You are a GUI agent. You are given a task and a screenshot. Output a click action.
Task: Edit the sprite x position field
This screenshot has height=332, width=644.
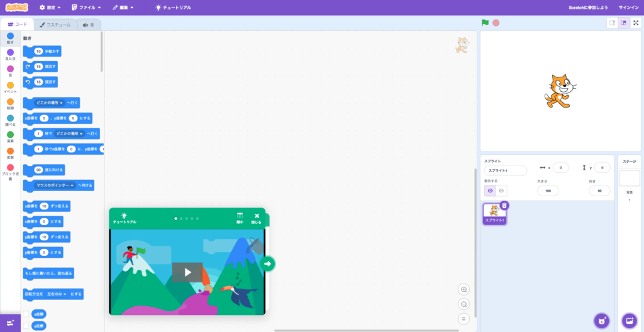pyautogui.click(x=560, y=168)
